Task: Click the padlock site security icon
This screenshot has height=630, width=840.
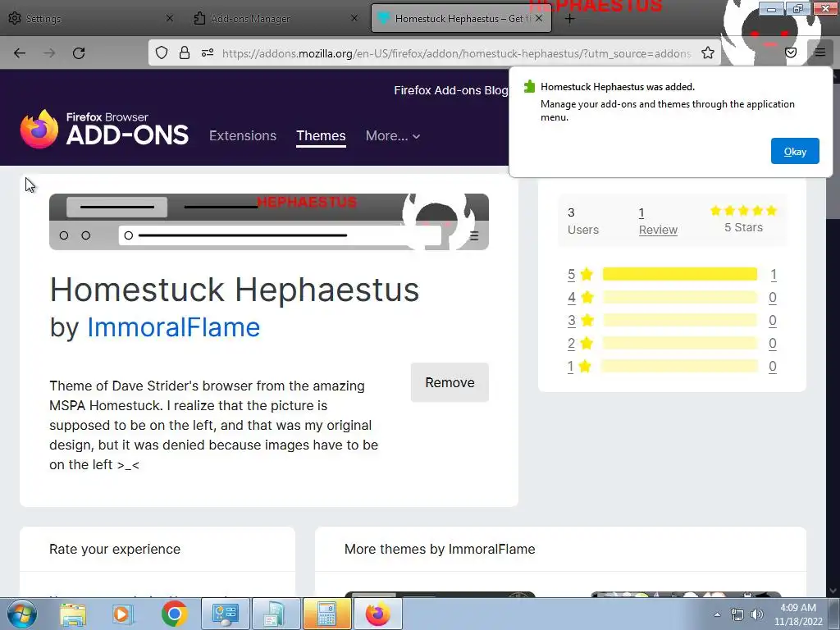Action: point(185,52)
